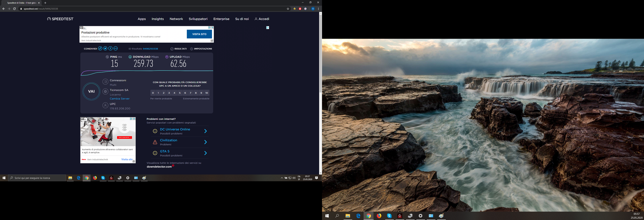
Task: Open the Network menu item
Action: [176, 19]
